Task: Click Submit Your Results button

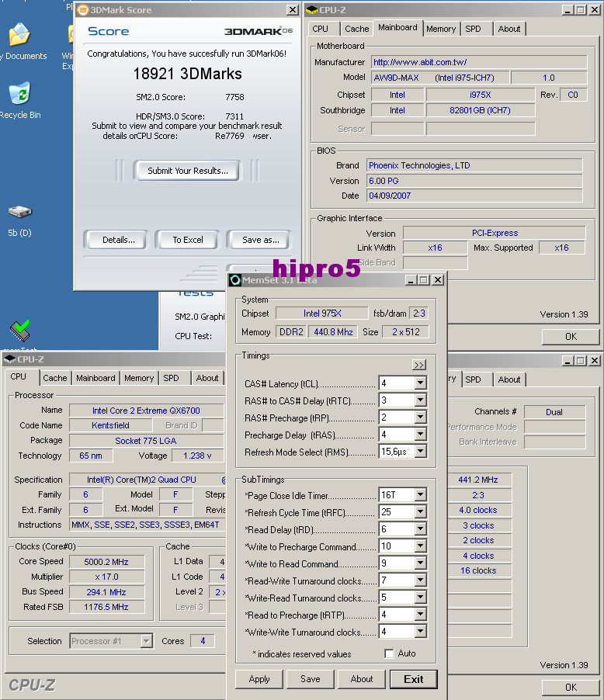Action: (188, 171)
